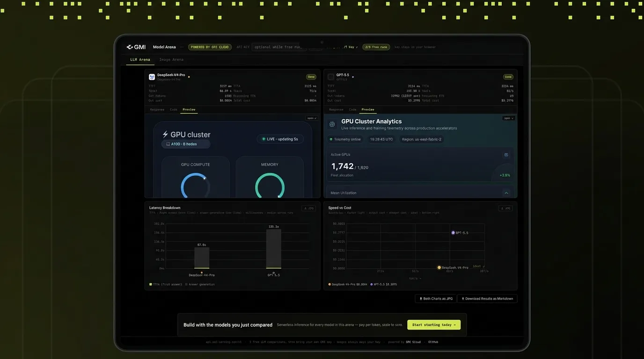Open Code tab in GPT-5.5 panel
This screenshot has height=359, width=644.
[352, 110]
